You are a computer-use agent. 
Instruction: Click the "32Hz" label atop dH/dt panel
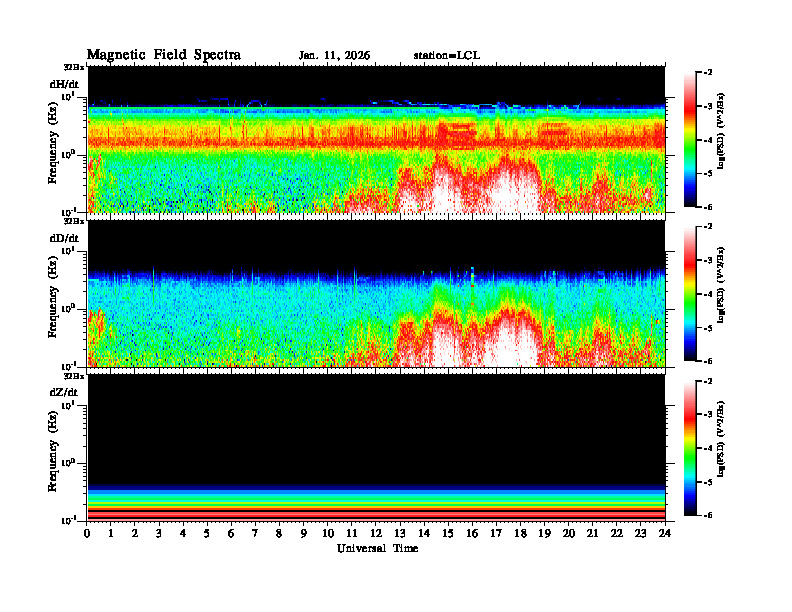74,66
